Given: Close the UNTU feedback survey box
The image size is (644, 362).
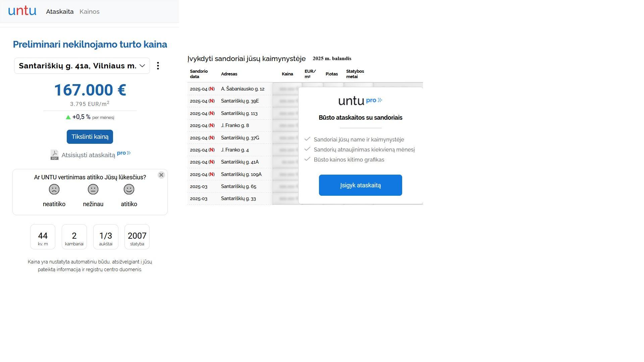Looking at the screenshot, I should 161,175.
